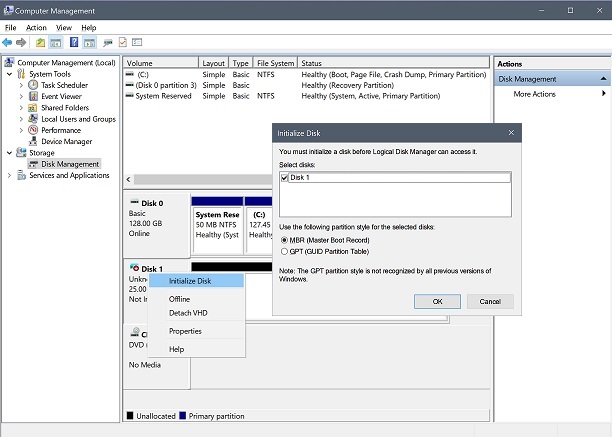This screenshot has height=437, width=612.
Task: Select MBR (Master Boot Record) option
Action: coord(284,240)
